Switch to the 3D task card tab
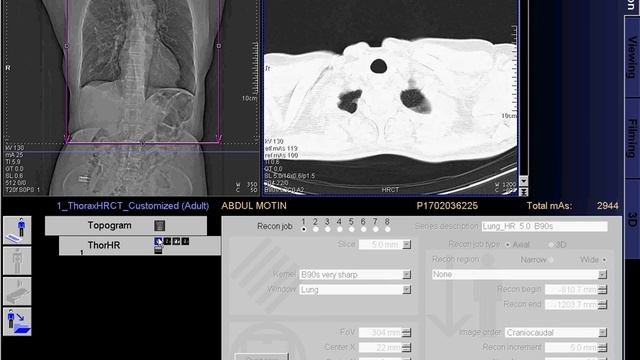The width and height of the screenshot is (640, 360). (x=632, y=219)
